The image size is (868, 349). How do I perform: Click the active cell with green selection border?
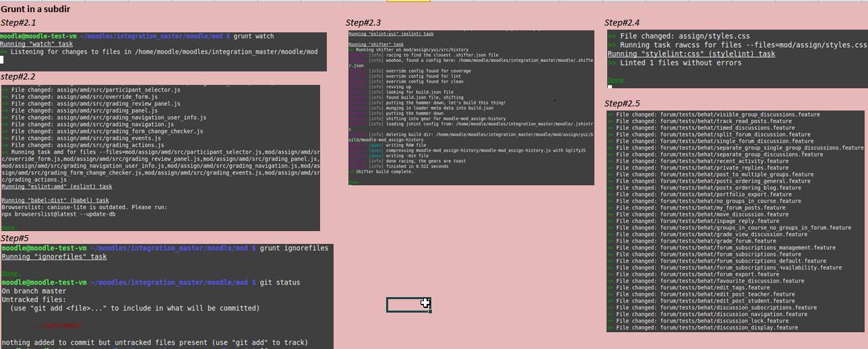[x=408, y=305]
